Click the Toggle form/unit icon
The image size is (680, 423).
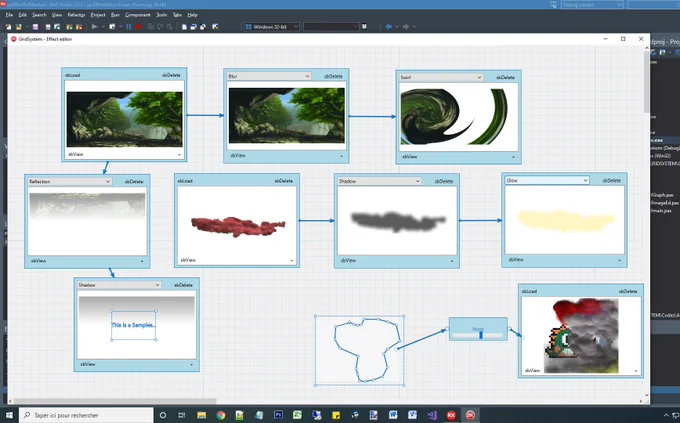pos(203,26)
